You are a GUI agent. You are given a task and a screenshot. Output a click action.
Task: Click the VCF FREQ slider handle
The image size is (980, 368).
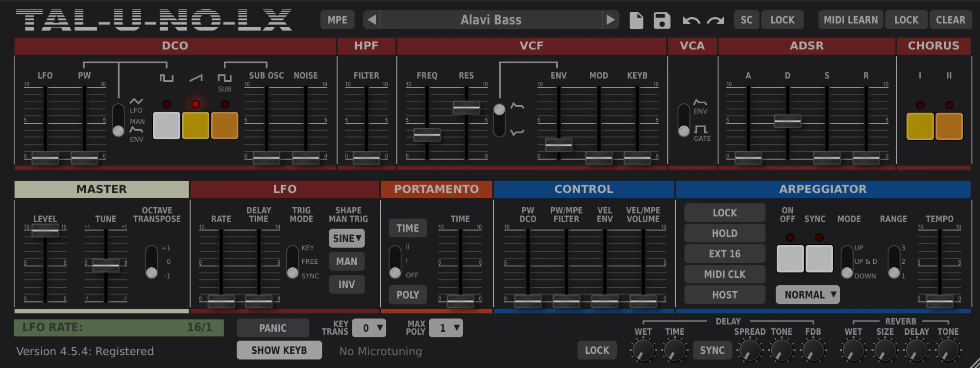tap(427, 135)
